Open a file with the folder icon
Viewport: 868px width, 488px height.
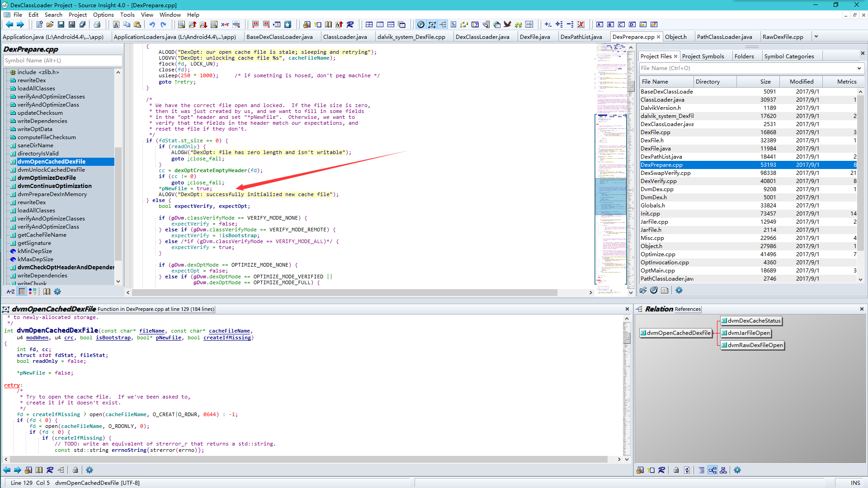point(50,24)
